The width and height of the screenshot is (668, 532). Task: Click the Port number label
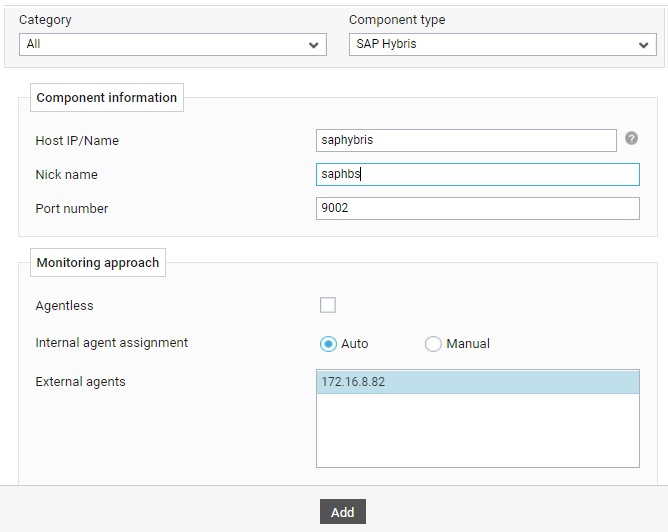click(72, 209)
